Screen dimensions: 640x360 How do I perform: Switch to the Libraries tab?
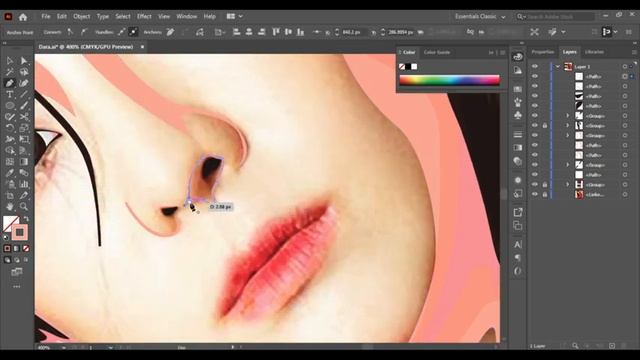pos(594,52)
